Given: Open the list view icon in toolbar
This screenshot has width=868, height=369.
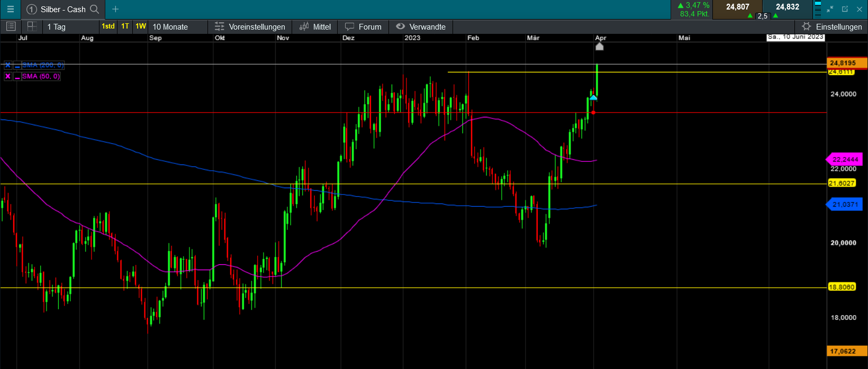Looking at the screenshot, I should pos(11,26).
